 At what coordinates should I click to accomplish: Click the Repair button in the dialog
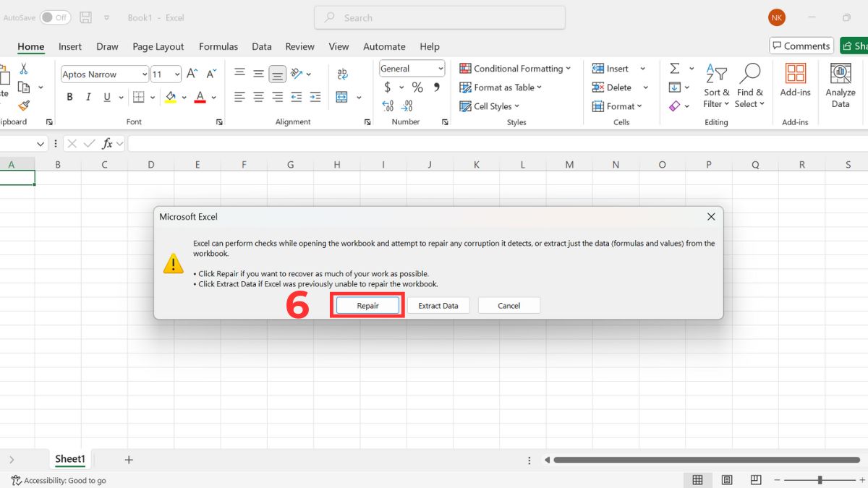pos(367,306)
